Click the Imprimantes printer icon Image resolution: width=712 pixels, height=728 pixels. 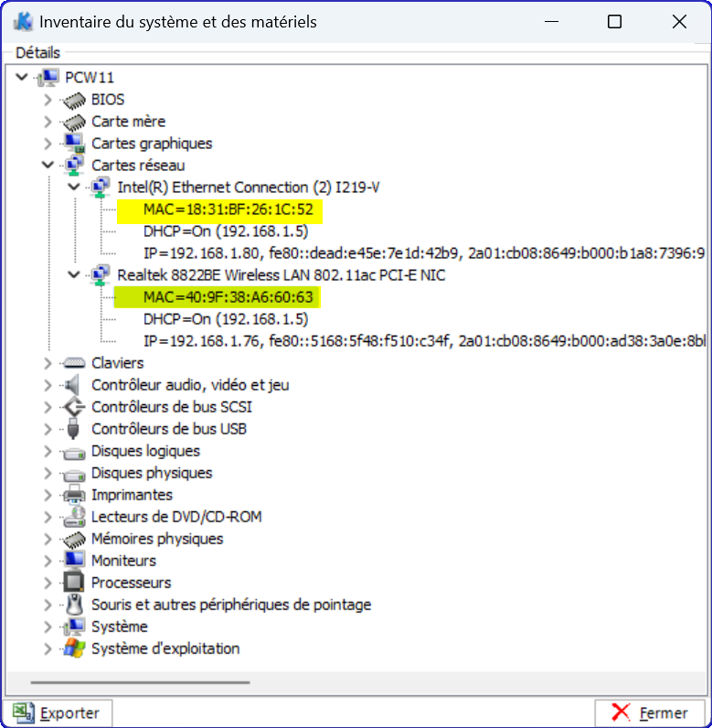pos(74,495)
